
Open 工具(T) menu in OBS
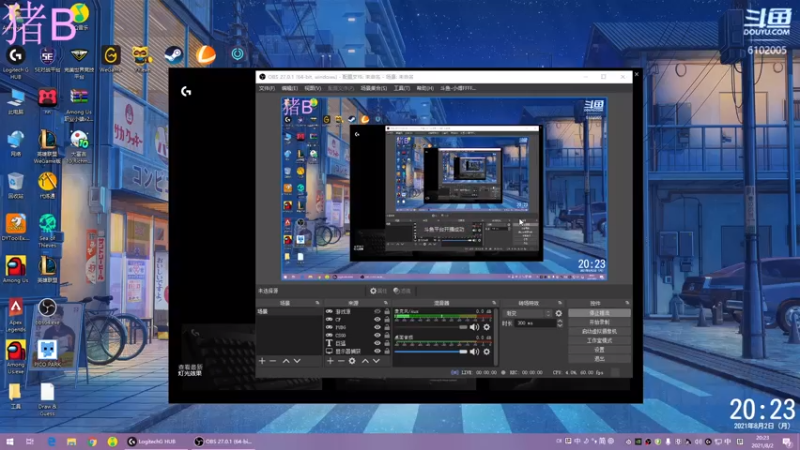pos(402,88)
